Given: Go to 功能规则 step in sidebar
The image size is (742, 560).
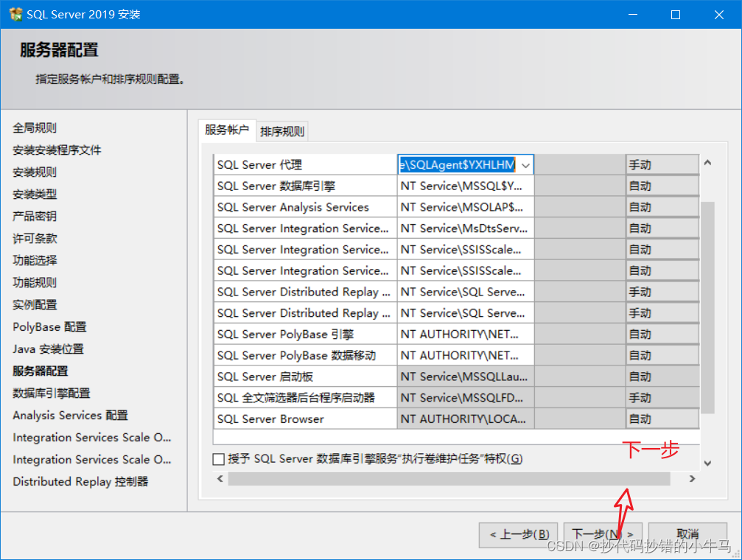Looking at the screenshot, I should 35,283.
